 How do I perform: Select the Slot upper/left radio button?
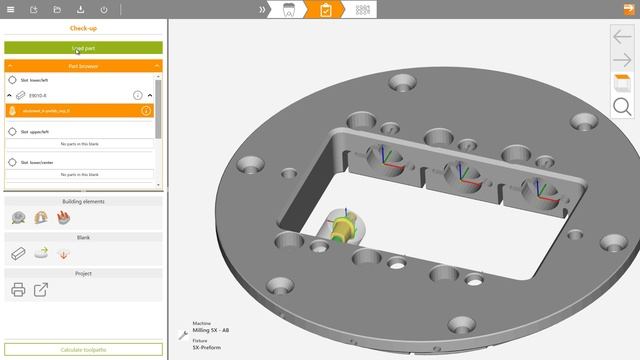pos(12,131)
